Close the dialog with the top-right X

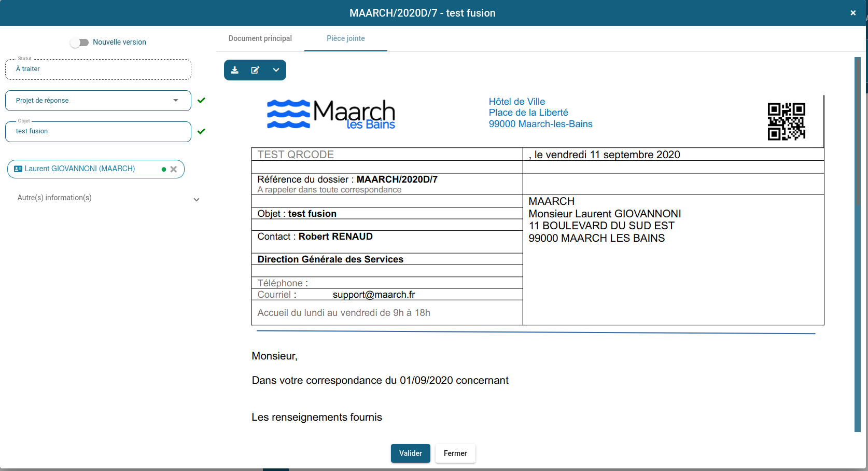[x=853, y=13]
